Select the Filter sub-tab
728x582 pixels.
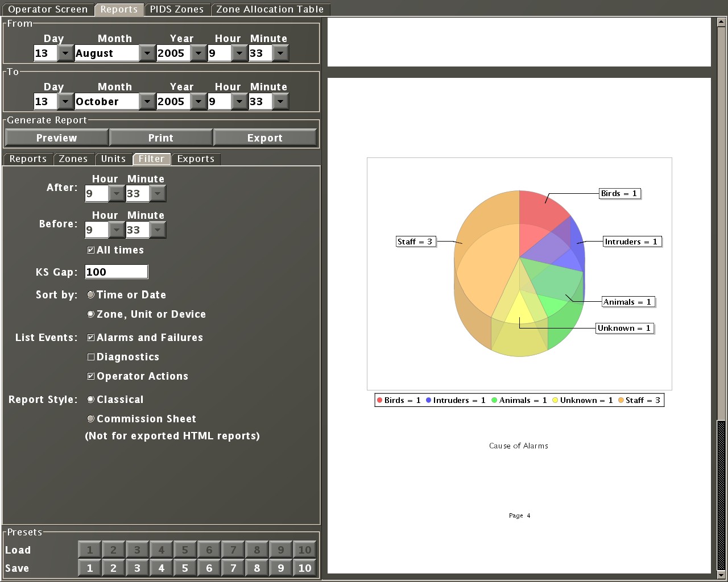tap(151, 159)
